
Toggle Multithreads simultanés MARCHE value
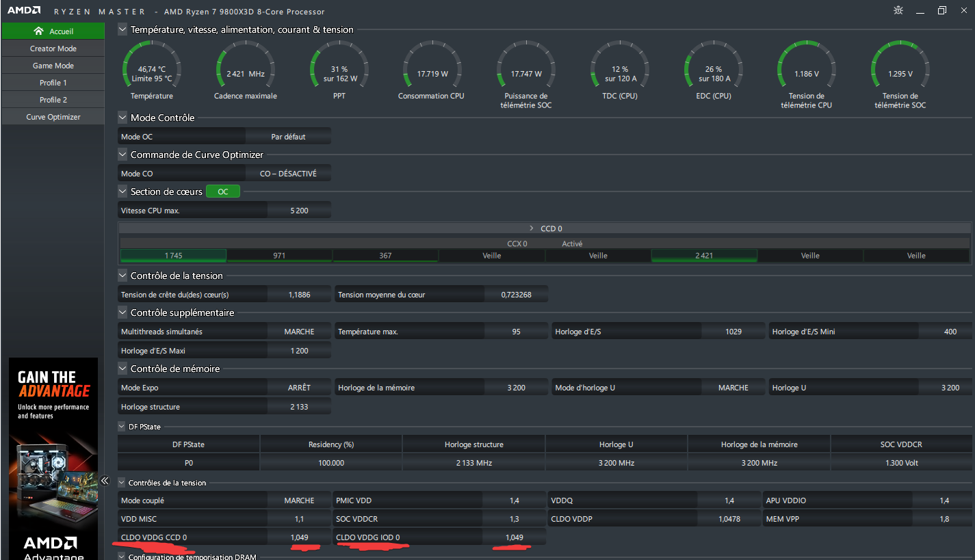(x=299, y=332)
